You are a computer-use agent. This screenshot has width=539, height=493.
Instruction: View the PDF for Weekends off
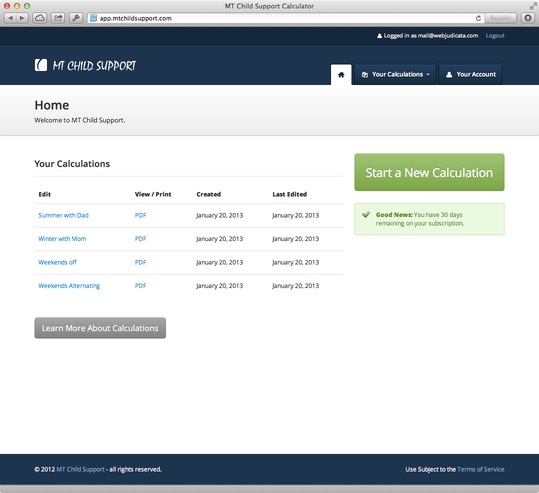(140, 262)
